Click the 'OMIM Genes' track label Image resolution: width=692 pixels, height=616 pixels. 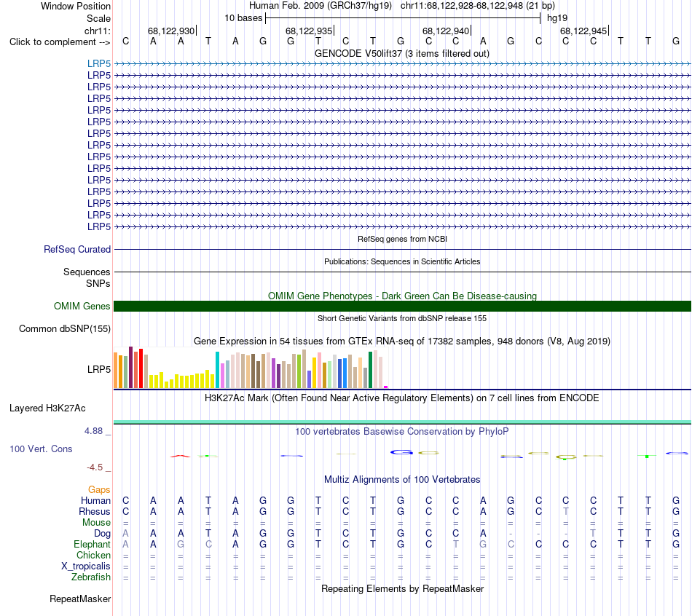(82, 306)
